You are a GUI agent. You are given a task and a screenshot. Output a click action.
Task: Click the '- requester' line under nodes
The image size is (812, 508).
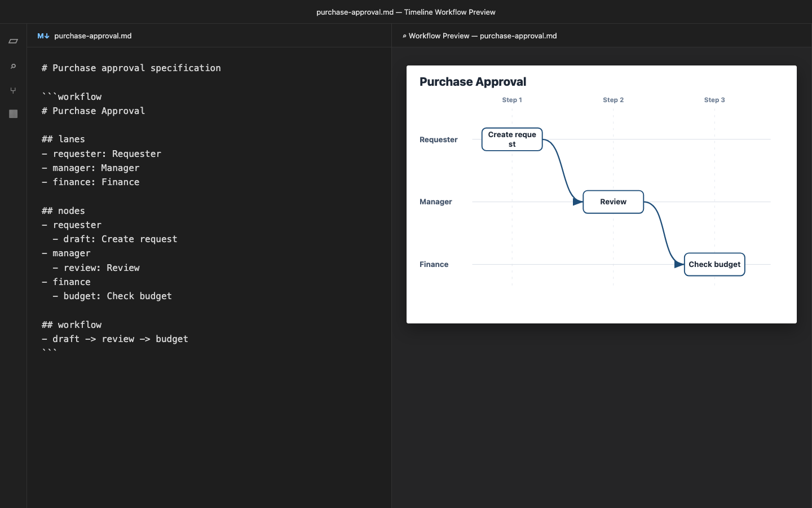(x=72, y=225)
